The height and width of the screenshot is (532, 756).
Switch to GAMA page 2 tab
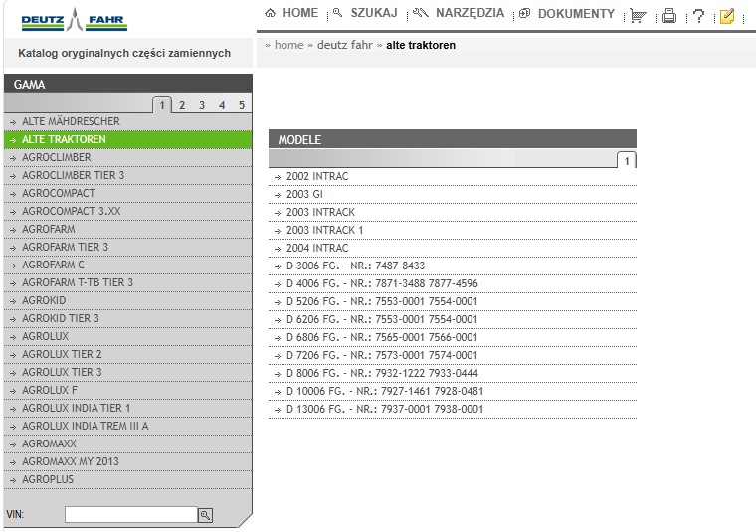[182, 105]
